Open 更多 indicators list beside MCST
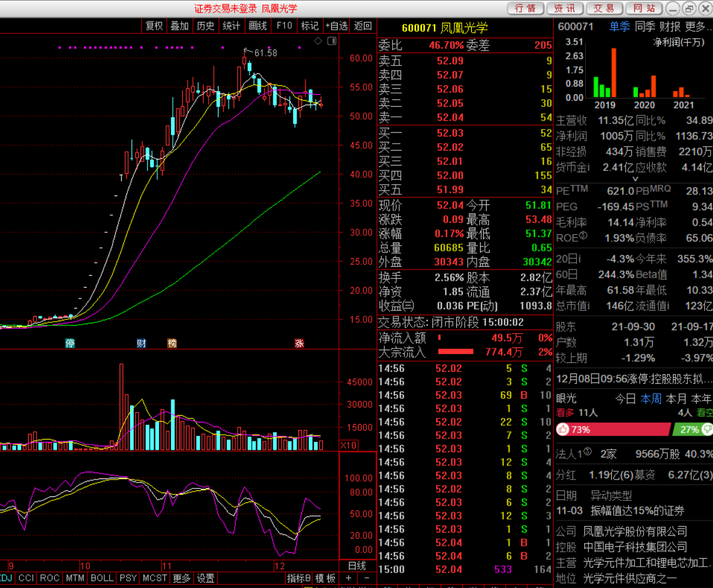 click(182, 578)
